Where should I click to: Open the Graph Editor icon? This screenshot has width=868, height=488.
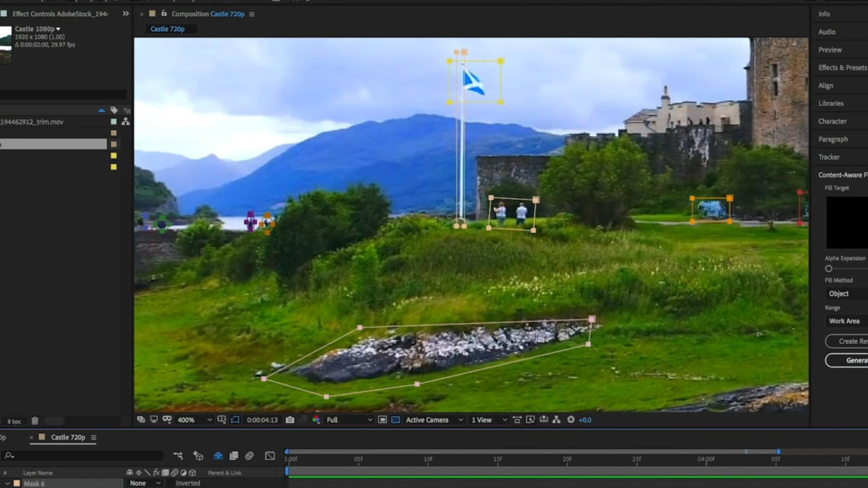(270, 456)
